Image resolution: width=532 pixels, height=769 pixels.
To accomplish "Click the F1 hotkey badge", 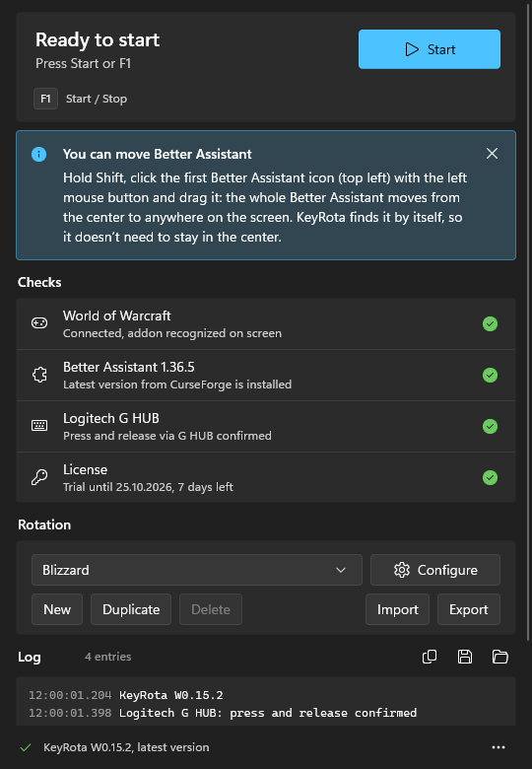I will (x=45, y=99).
